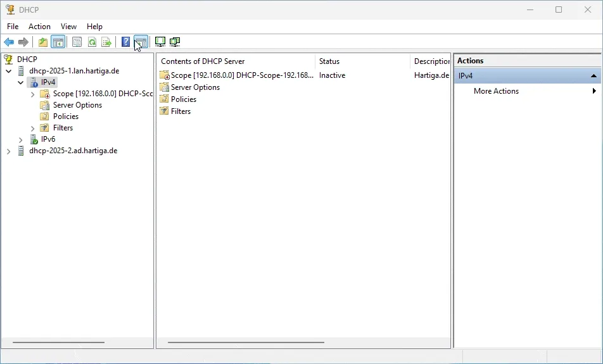603x364 pixels.
Task: Select Scope [192.168.0.0] in the console tree
Action: click(x=103, y=94)
